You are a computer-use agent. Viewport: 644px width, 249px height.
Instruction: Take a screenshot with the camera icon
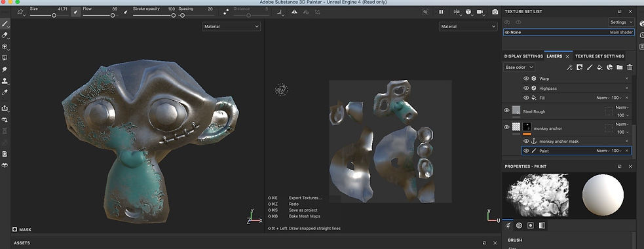click(495, 12)
